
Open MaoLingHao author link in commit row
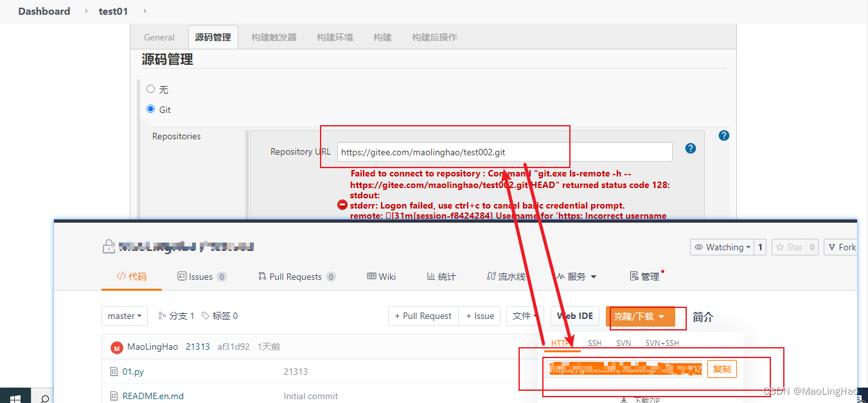click(x=152, y=347)
